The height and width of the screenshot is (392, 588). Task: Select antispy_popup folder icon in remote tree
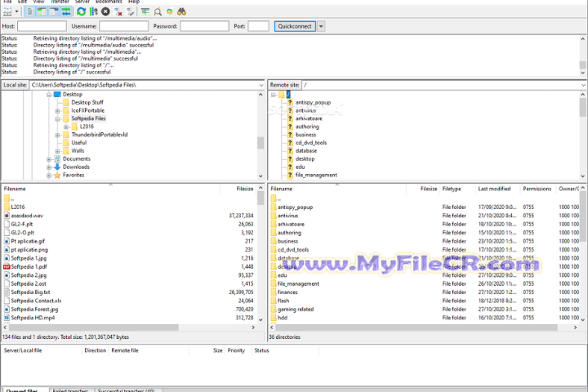click(290, 102)
